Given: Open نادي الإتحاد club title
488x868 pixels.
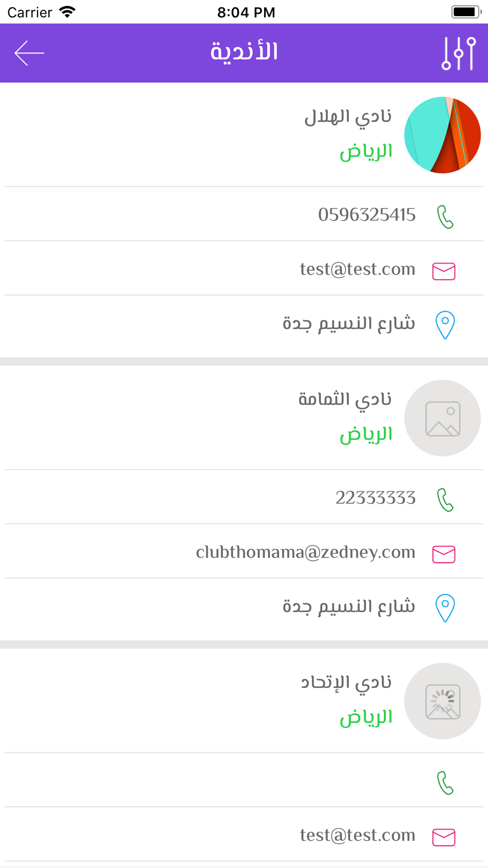Looking at the screenshot, I should pyautogui.click(x=346, y=683).
